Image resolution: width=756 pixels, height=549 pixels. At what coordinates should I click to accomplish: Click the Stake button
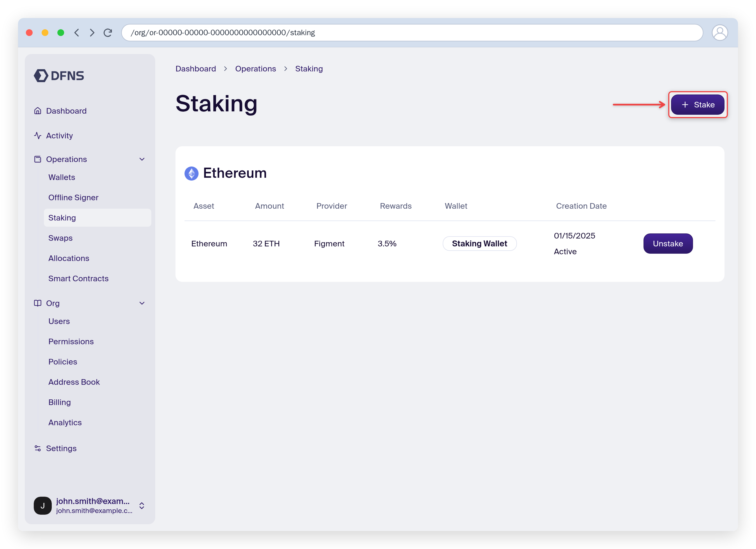point(697,105)
